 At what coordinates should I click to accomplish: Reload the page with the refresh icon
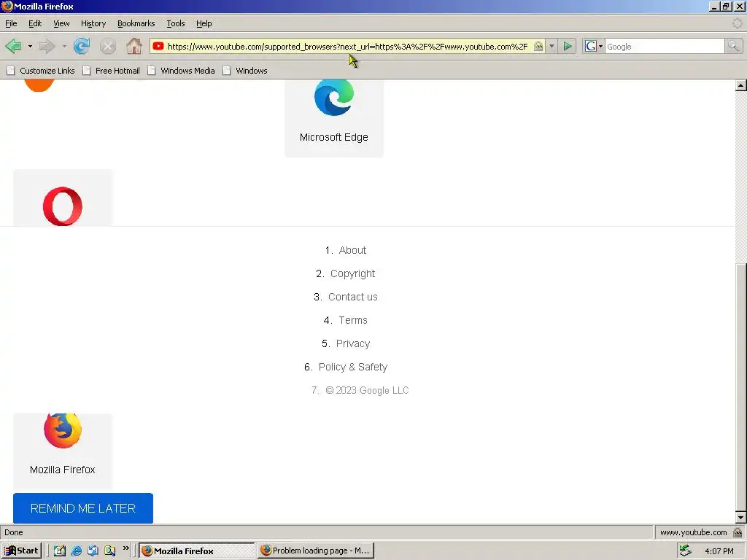pyautogui.click(x=82, y=46)
